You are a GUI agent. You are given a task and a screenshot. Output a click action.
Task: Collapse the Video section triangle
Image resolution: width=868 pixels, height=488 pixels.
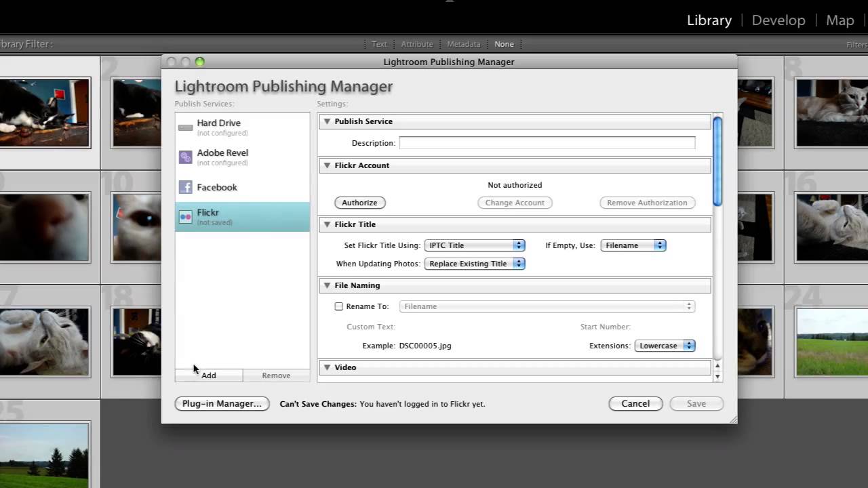(x=327, y=367)
